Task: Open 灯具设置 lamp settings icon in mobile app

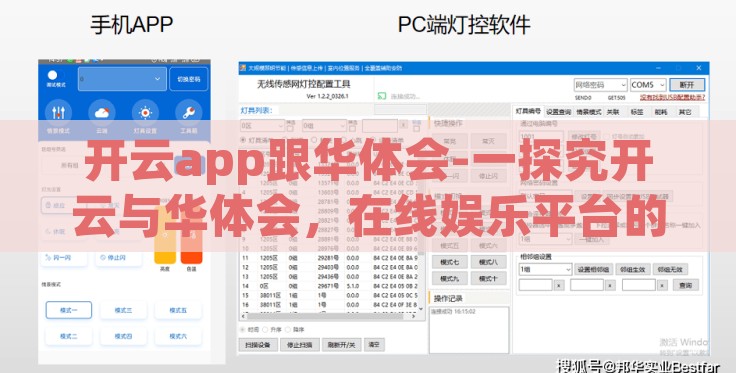Action: [145, 113]
